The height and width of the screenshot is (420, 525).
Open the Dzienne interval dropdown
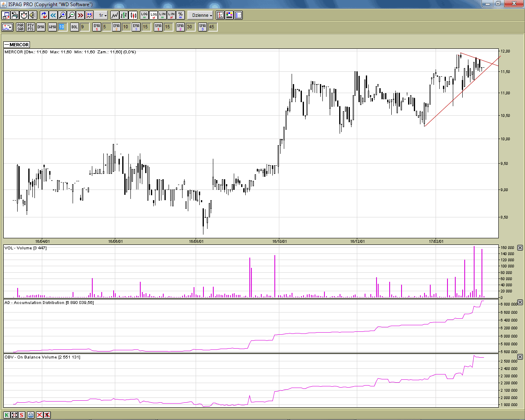point(202,15)
